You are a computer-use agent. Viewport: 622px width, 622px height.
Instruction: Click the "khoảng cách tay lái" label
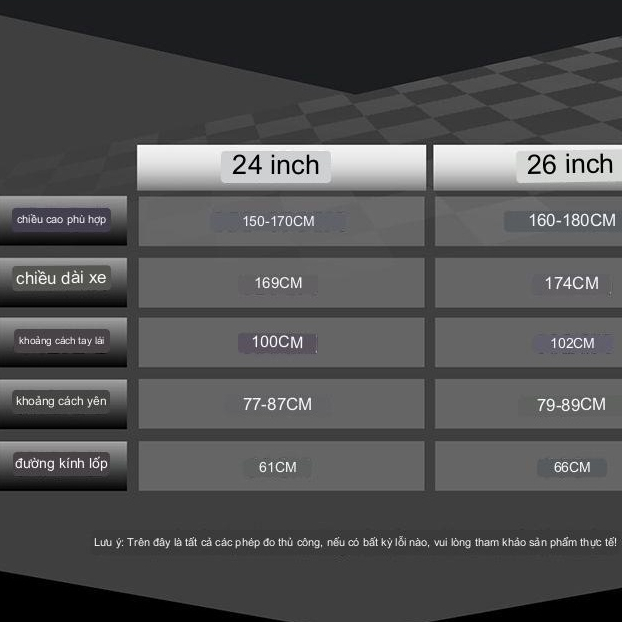click(x=62, y=341)
